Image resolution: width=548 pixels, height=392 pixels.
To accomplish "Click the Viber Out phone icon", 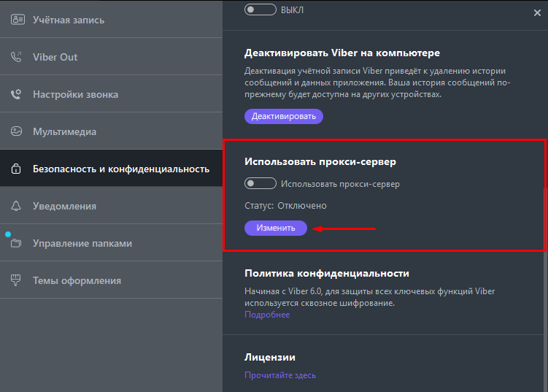I will [x=16, y=57].
